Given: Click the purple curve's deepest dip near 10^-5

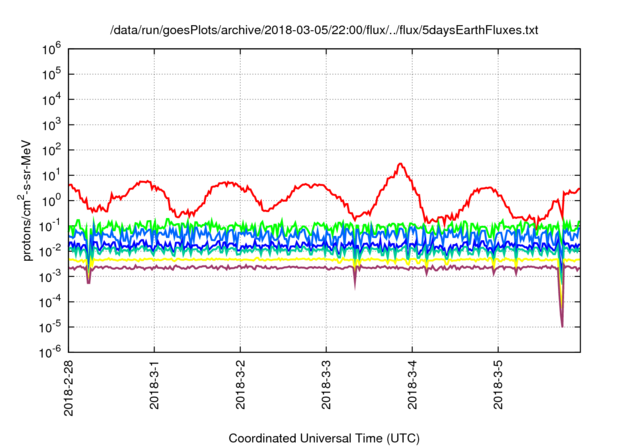Looking at the screenshot, I should point(562,326).
